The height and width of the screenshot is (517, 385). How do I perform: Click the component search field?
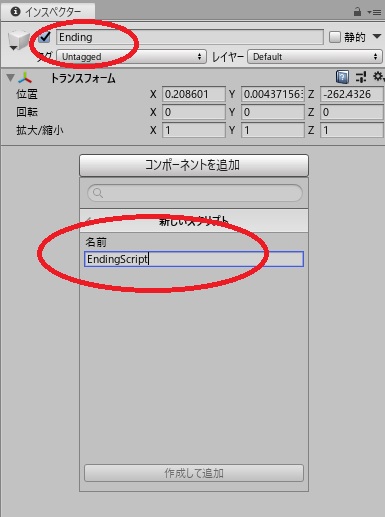195,193
